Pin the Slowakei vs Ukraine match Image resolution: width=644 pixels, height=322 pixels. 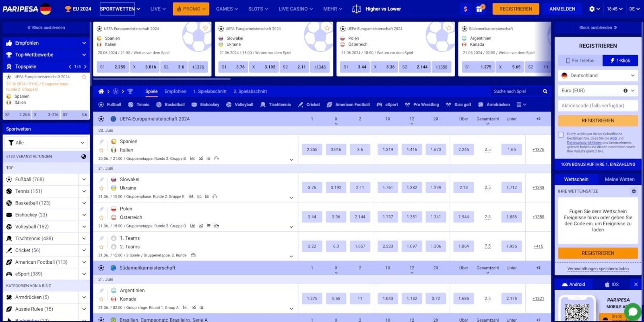(x=101, y=180)
